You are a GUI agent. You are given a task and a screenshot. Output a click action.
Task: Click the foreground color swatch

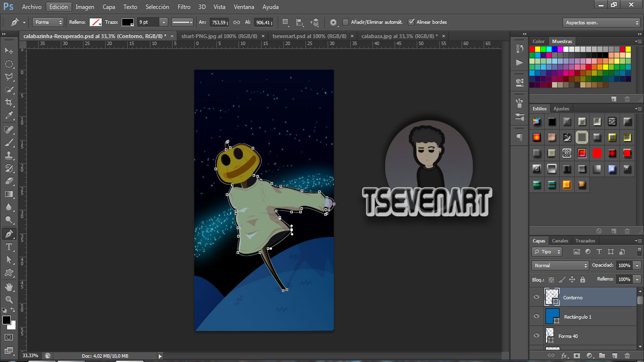[x=7, y=320]
